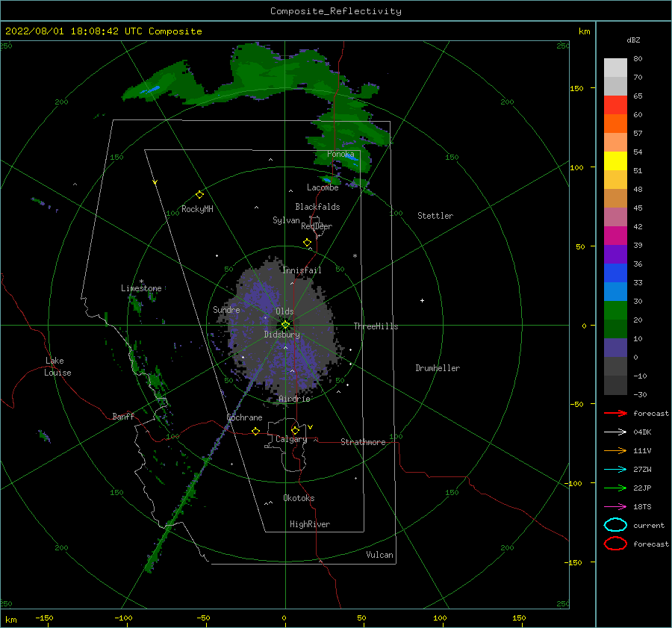Click the yellow diamond marker under Cochrane
672x628 pixels.
(x=256, y=431)
